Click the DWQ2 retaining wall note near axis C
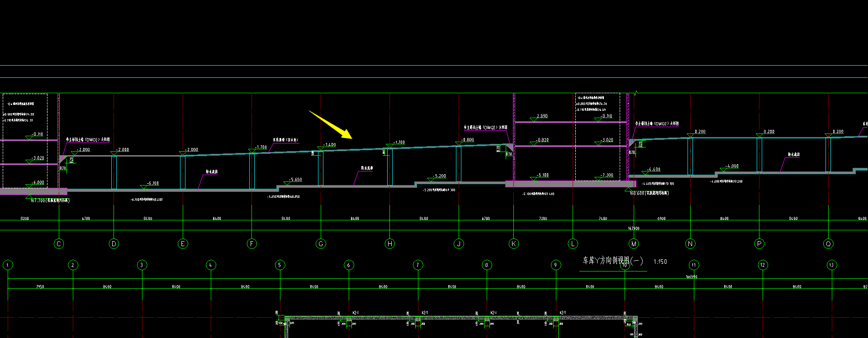Viewport: 868px width, 338px height. click(x=88, y=140)
